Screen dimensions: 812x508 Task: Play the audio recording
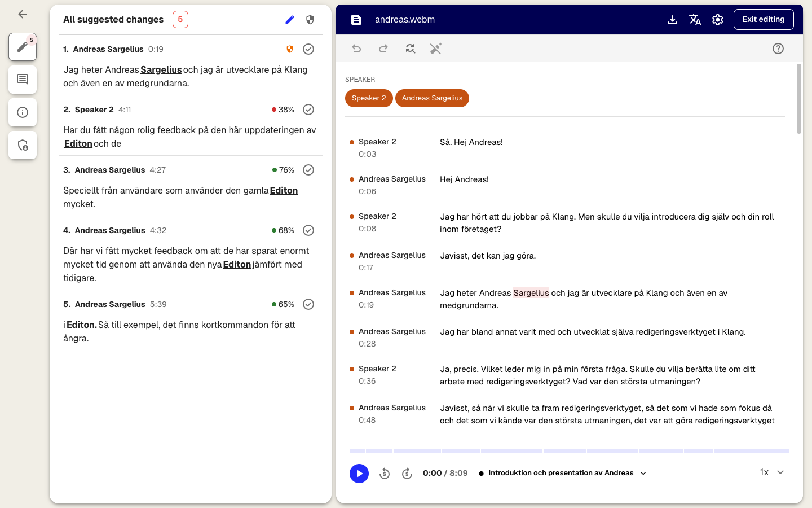359,474
